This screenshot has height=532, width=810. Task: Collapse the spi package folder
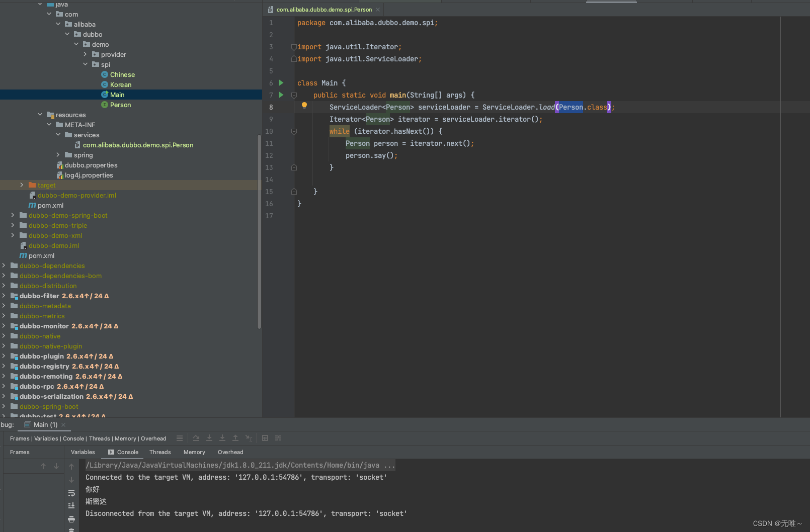[86, 64]
